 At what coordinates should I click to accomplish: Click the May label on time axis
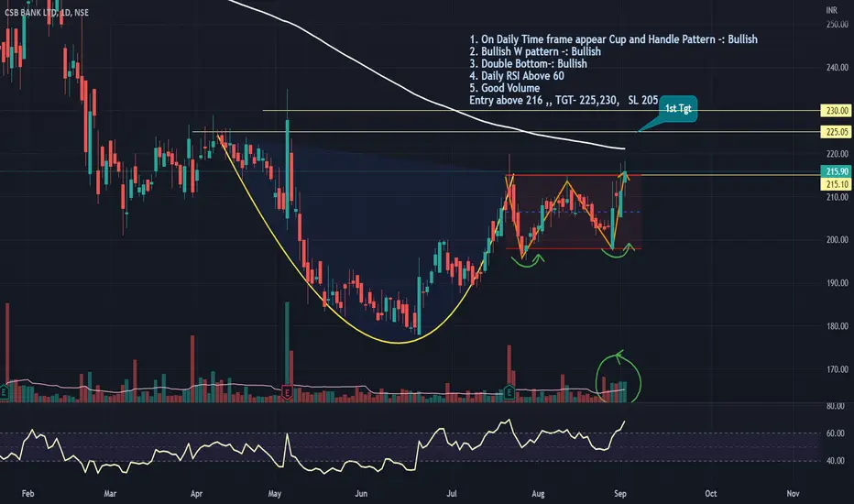(275, 494)
